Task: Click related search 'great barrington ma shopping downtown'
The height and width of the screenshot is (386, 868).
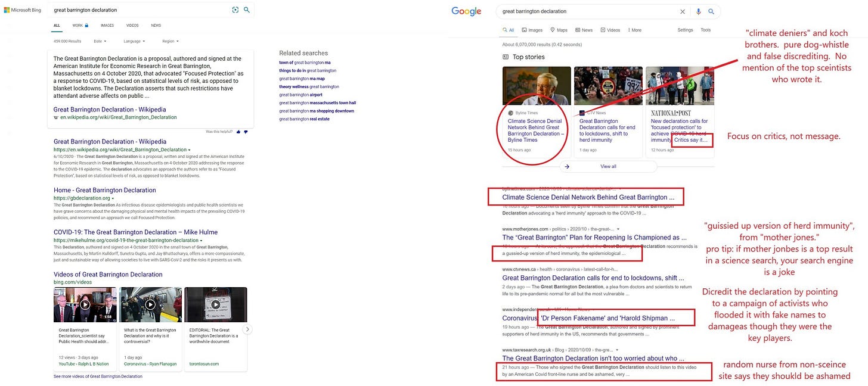Action: point(317,111)
